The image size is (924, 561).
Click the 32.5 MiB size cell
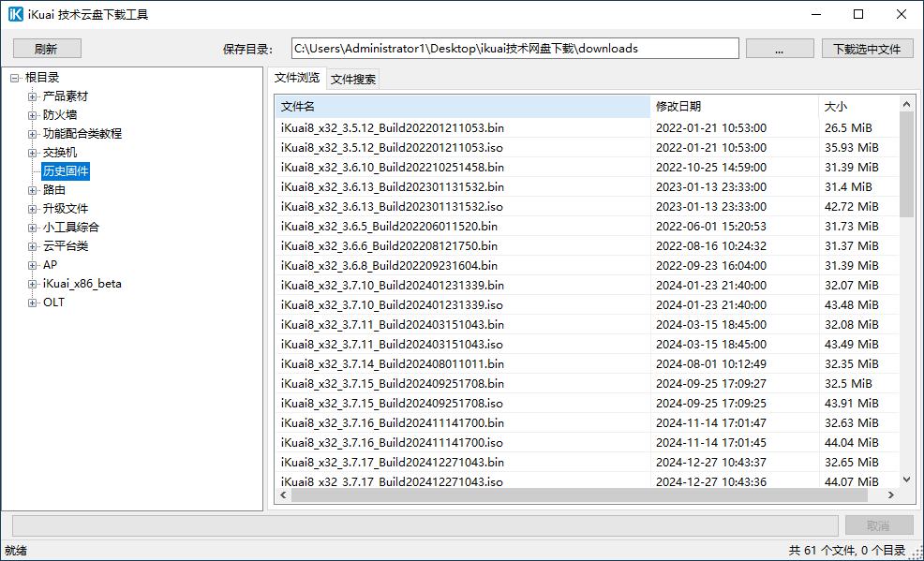point(848,384)
